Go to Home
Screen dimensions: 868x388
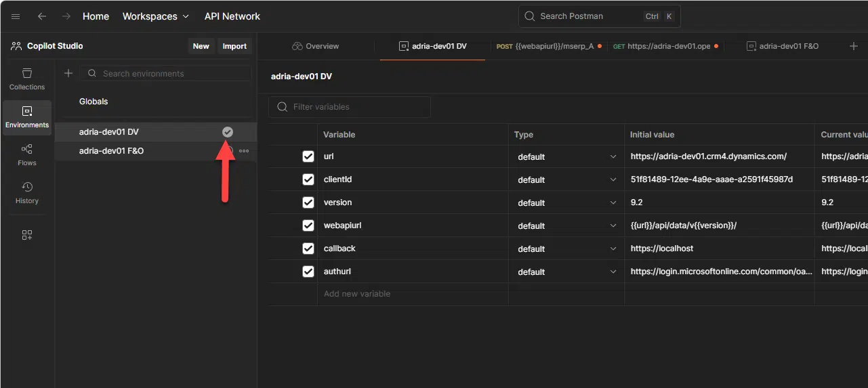pyautogui.click(x=96, y=16)
